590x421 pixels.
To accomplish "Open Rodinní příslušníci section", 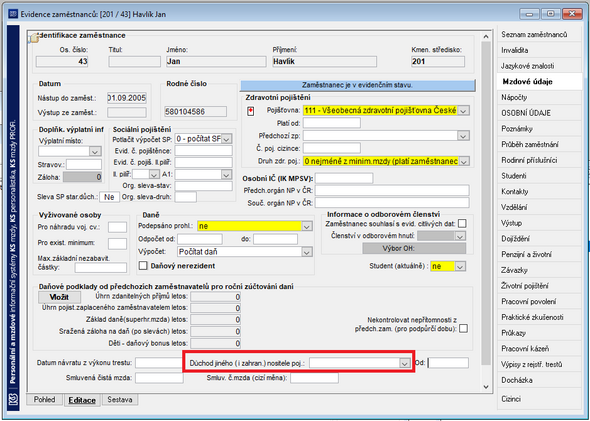I will [539, 160].
